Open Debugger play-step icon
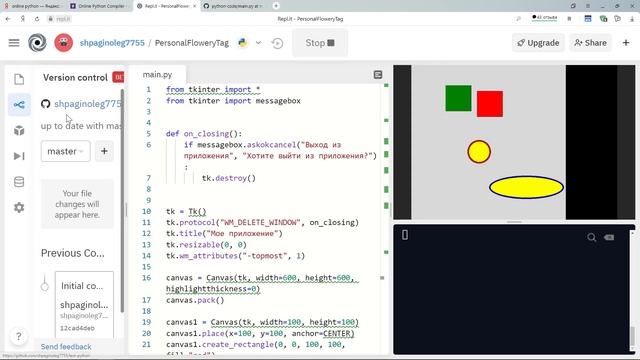 [x=19, y=156]
